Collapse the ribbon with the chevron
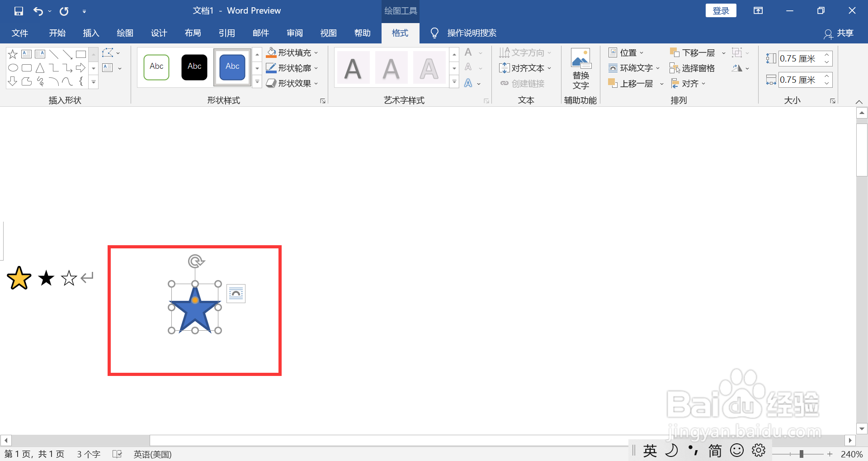This screenshot has width=868, height=461. [x=859, y=102]
